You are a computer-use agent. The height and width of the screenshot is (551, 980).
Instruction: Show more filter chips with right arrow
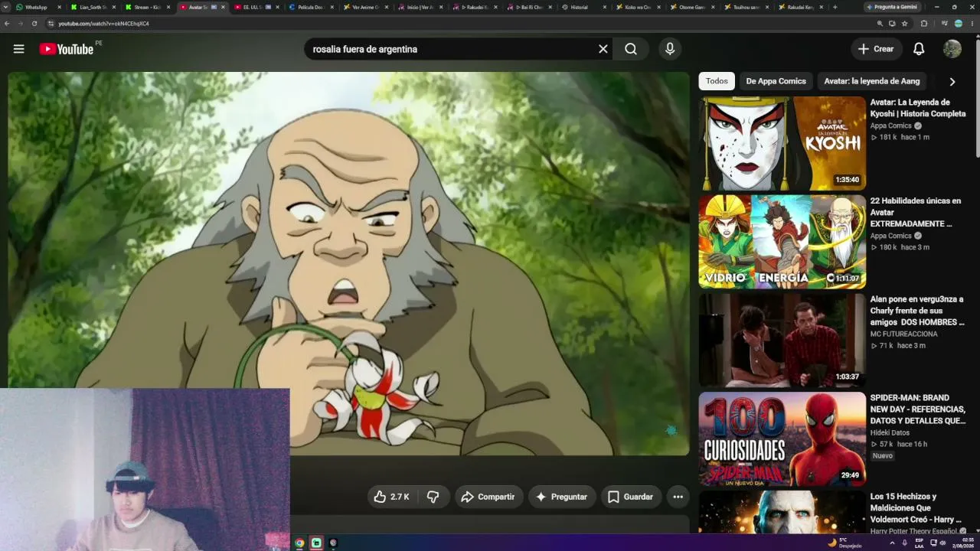tap(952, 81)
